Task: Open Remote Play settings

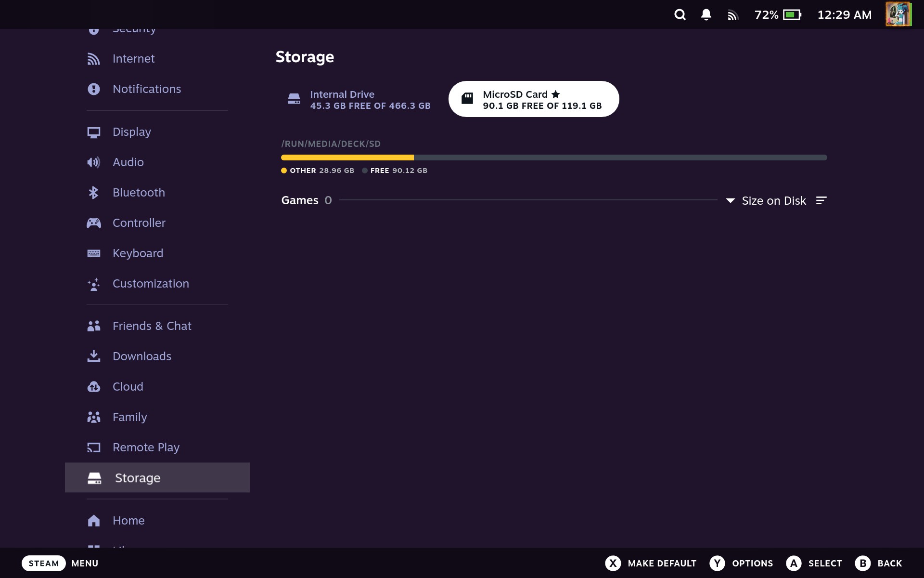Action: coord(157,447)
